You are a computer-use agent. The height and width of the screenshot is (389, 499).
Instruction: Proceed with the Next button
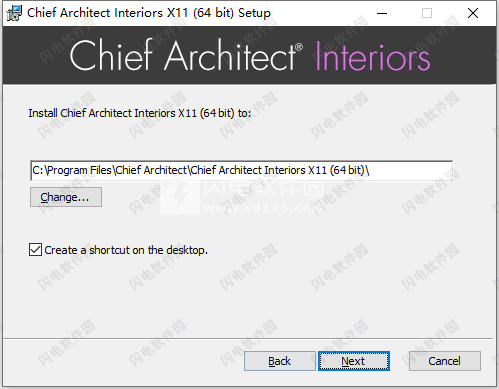(354, 361)
